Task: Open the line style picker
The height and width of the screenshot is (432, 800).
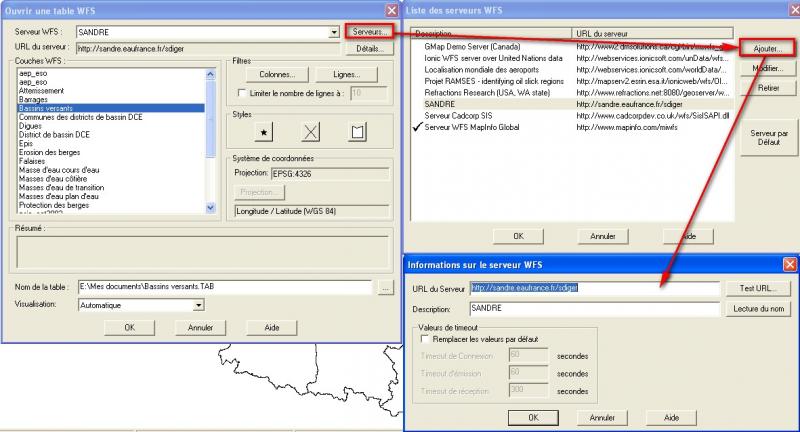Action: pyautogui.click(x=310, y=132)
